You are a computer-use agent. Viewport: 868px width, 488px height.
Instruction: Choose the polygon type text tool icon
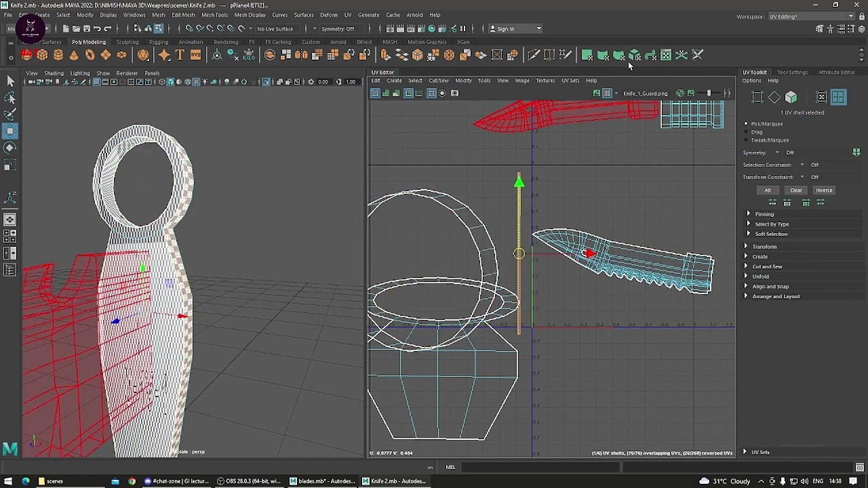(x=180, y=55)
